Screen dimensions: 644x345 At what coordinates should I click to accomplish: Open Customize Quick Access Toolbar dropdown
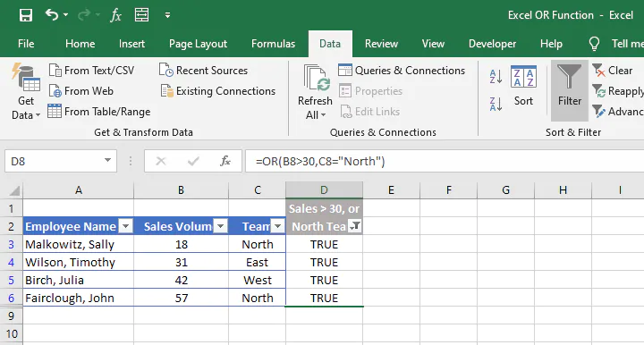(167, 15)
